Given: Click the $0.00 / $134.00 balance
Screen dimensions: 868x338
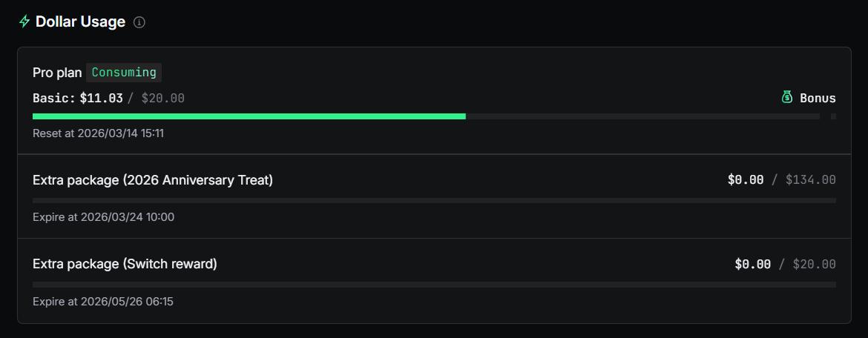Looking at the screenshot, I should 781,180.
